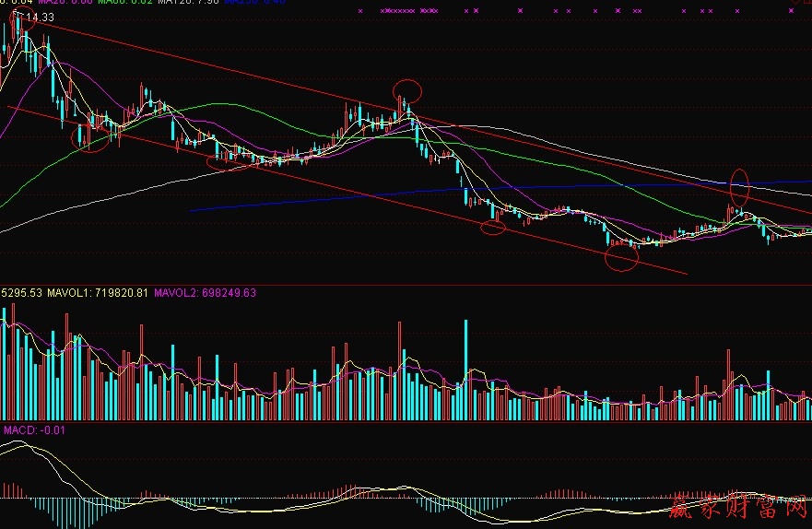Select the red ellipse around the 14.33 peak
812x529 pixels.
pyautogui.click(x=20, y=17)
